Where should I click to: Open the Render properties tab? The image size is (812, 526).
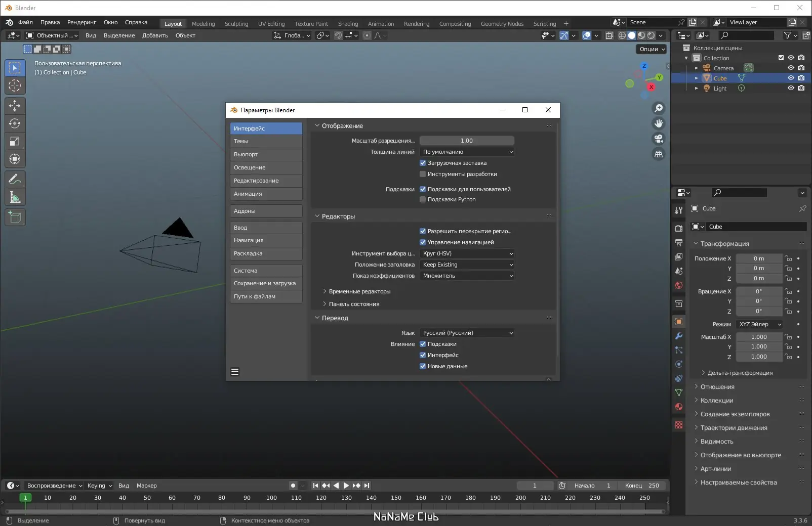[x=679, y=229]
